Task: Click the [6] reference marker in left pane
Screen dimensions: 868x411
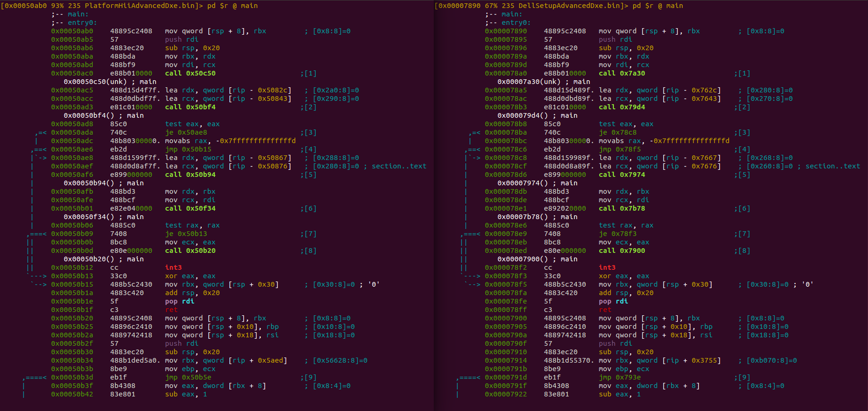Action: point(310,208)
